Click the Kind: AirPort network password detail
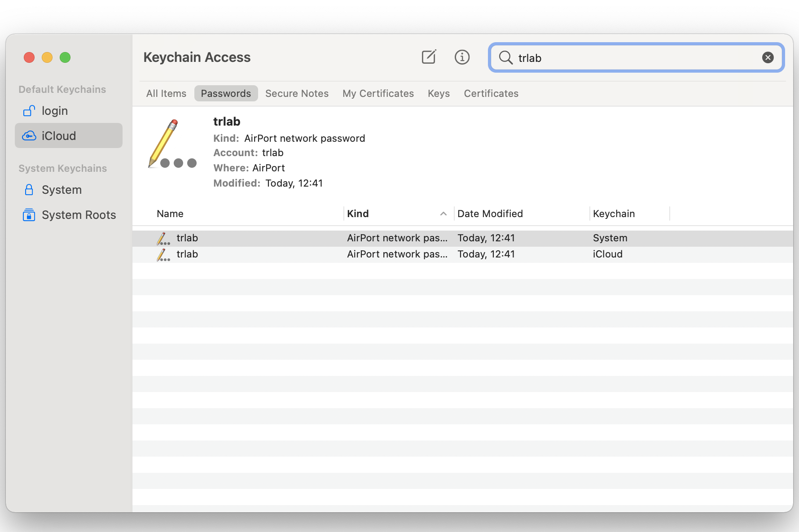 point(289,138)
